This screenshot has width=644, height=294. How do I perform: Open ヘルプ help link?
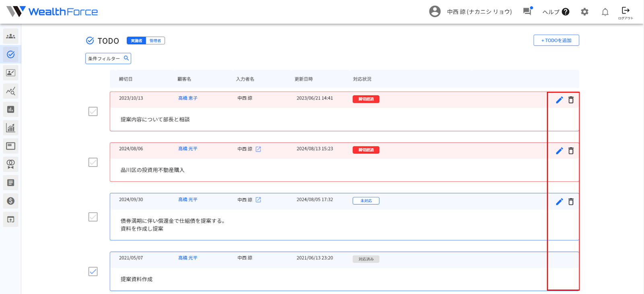(556, 12)
